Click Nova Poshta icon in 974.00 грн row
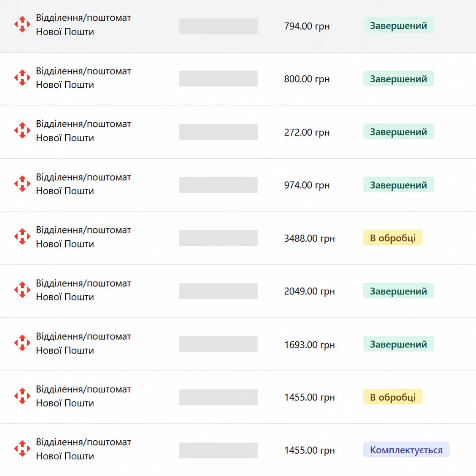Image resolution: width=476 pixels, height=476 pixels. [22, 184]
